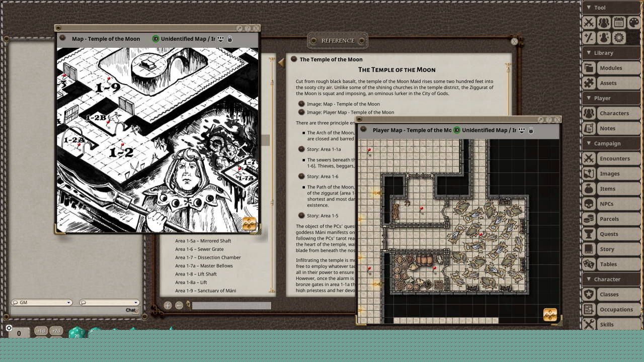Close the Reference window
644x362 pixels.
point(514,41)
